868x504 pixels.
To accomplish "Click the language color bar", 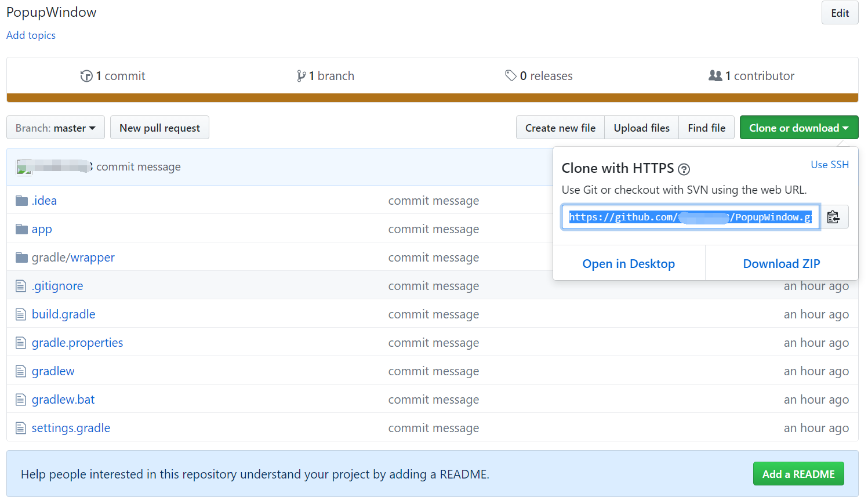I will point(433,98).
